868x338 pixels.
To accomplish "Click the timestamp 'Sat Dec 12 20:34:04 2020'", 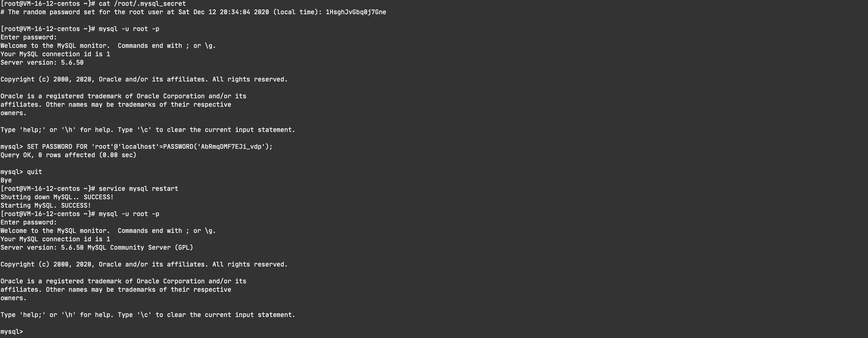I will (223, 12).
